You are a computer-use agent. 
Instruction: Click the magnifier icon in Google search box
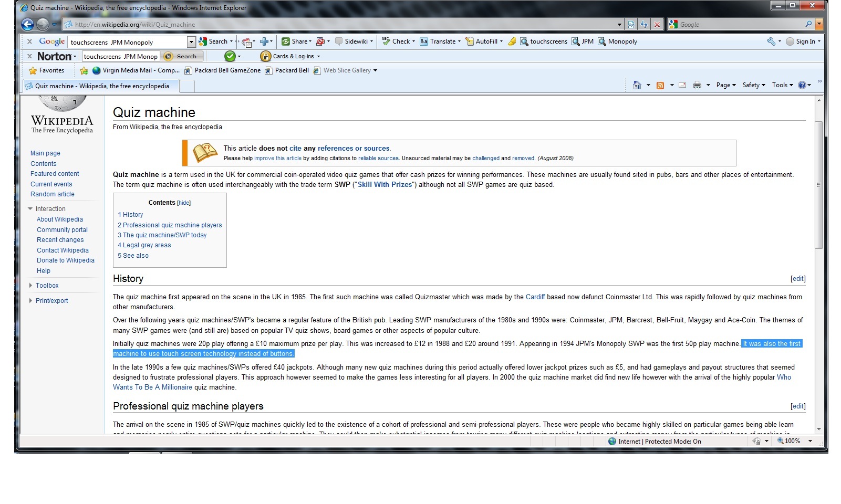(808, 24)
